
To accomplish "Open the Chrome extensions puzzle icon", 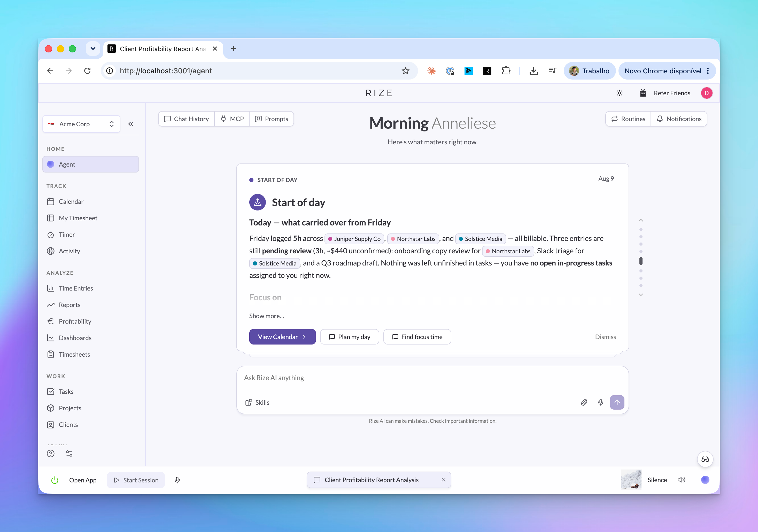I will 506,71.
